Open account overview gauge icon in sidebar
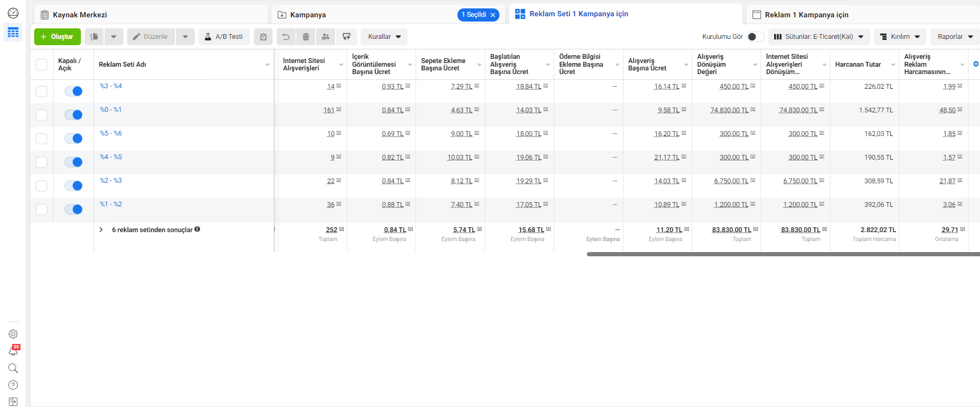The image size is (980, 407). pyautogui.click(x=13, y=13)
